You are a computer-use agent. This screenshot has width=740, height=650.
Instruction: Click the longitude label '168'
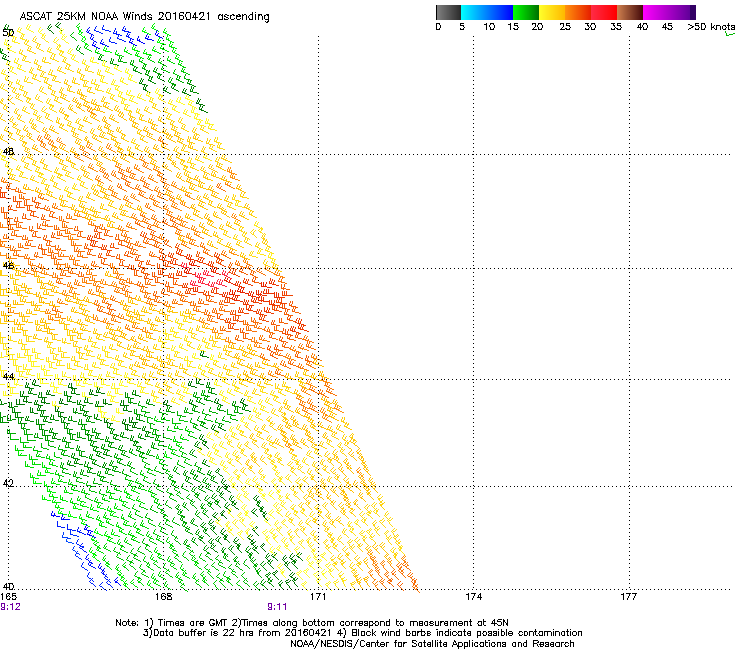point(164,597)
